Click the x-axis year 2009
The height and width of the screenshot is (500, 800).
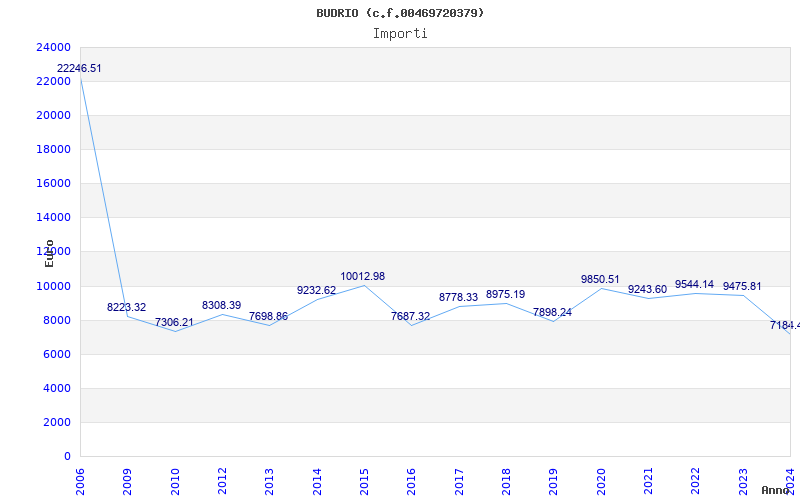tap(128, 482)
